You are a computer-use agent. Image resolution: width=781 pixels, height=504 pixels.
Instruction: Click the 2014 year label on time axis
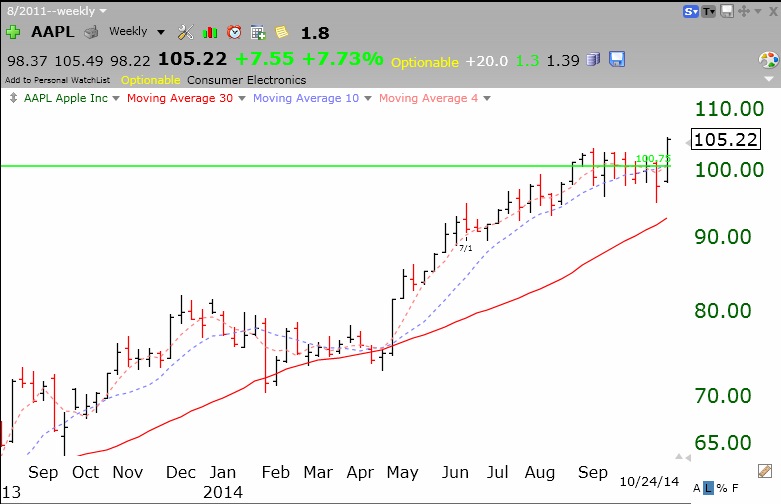223,493
